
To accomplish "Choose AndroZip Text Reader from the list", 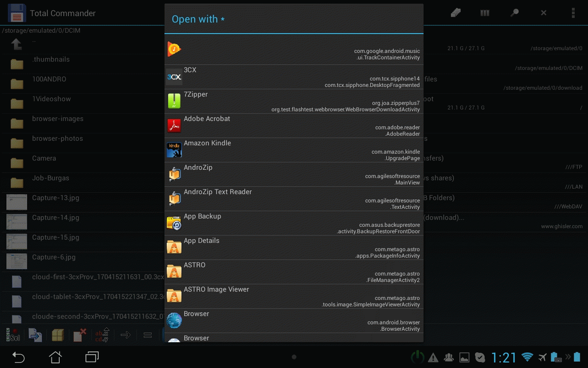I will 294,199.
